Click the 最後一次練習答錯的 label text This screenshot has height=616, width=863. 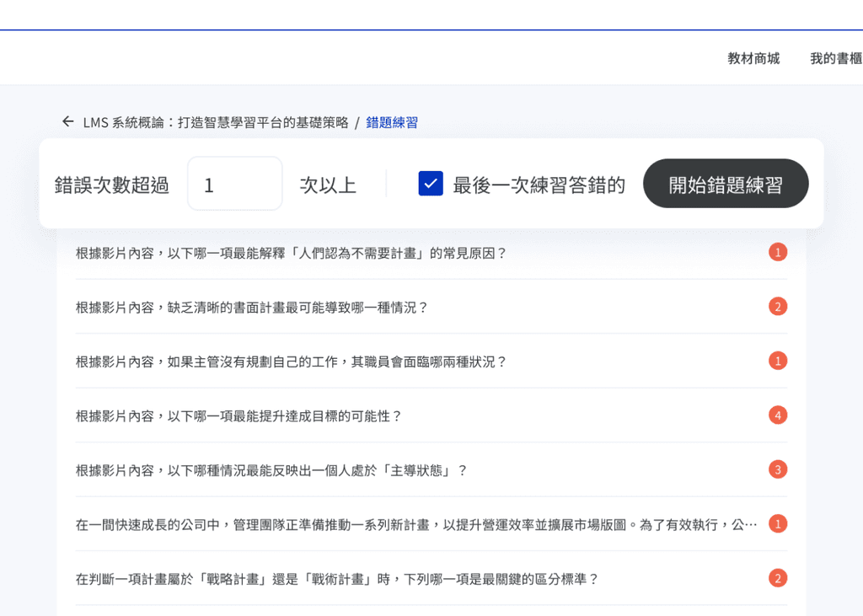pyautogui.click(x=539, y=185)
